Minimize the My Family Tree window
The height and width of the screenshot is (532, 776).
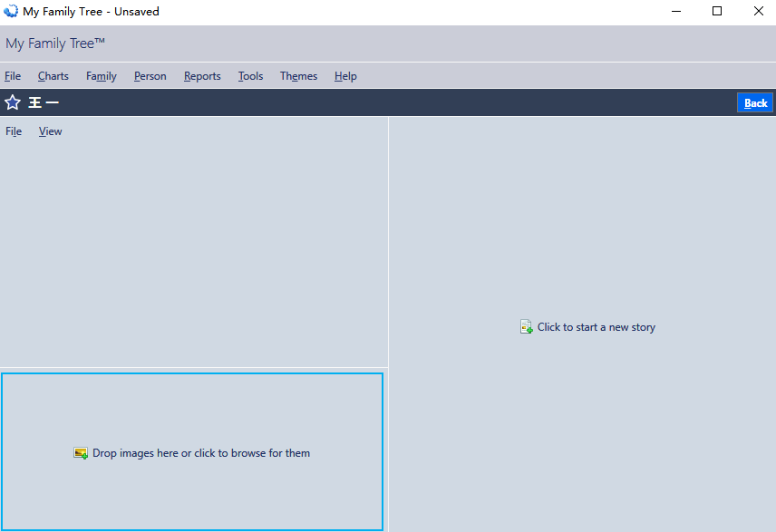(x=676, y=11)
